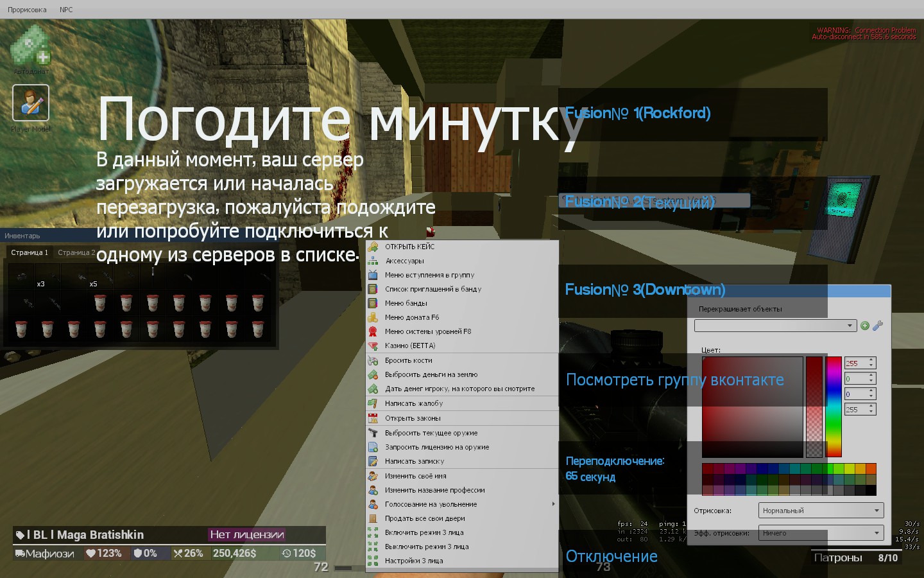Connect to Fusion№ 1(Rockford) server

pyautogui.click(x=693, y=114)
